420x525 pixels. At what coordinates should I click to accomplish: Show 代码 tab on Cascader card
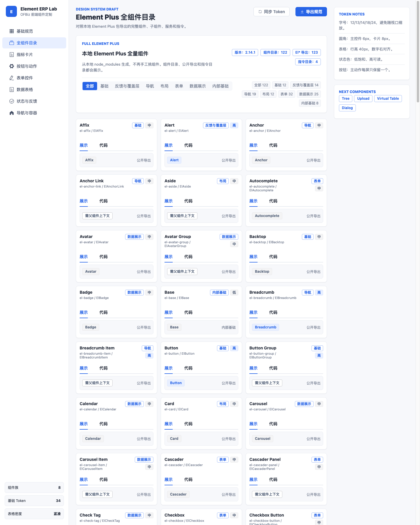[188, 480]
